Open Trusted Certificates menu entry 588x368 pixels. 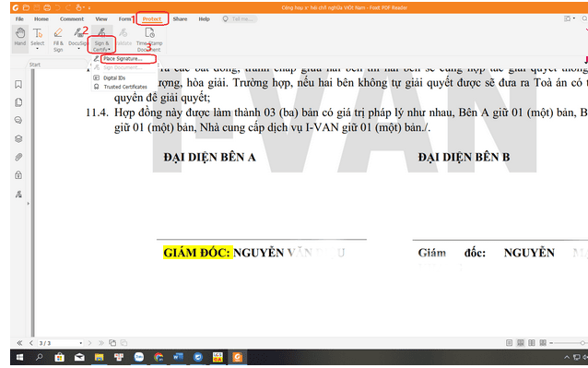(124, 87)
